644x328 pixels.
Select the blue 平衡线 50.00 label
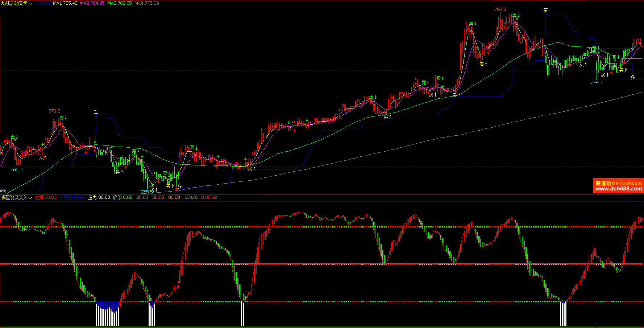click(x=72, y=197)
